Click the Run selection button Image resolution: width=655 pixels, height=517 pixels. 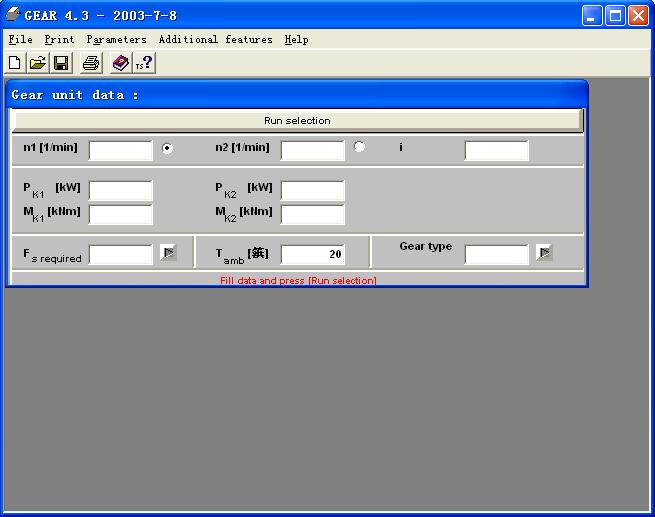point(297,121)
